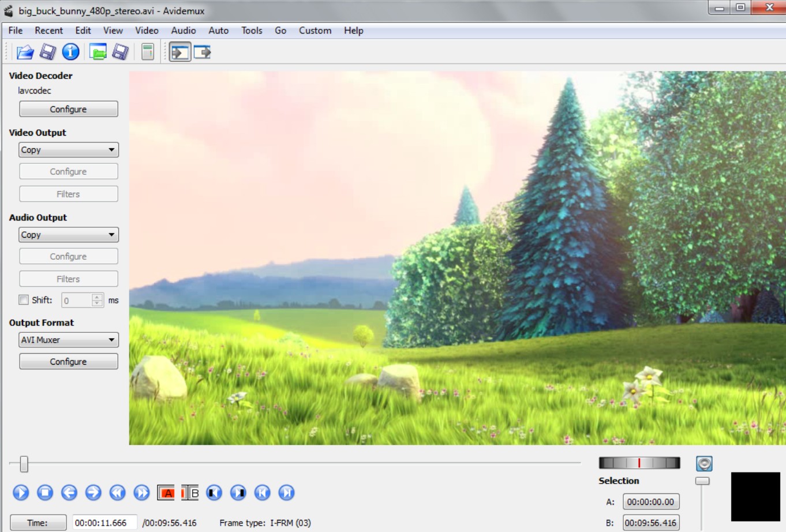This screenshot has height=532, width=786.
Task: Open the Recent menu
Action: coord(48,31)
